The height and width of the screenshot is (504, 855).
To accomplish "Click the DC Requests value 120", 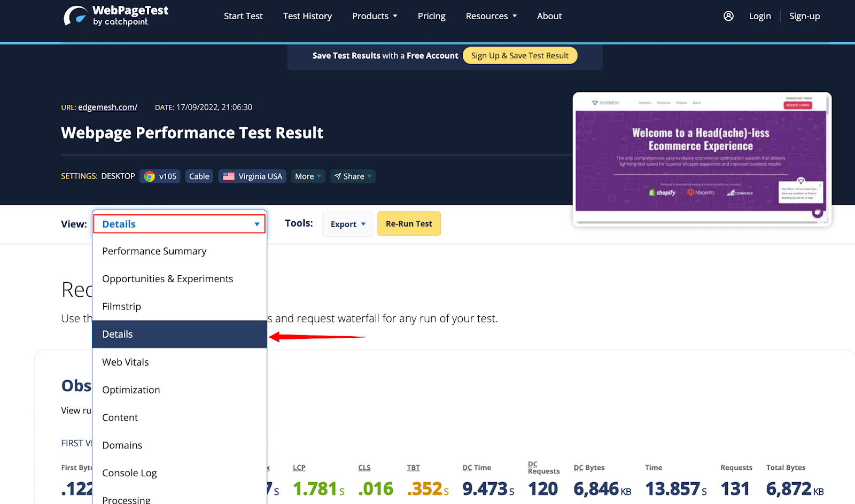I will 543,489.
